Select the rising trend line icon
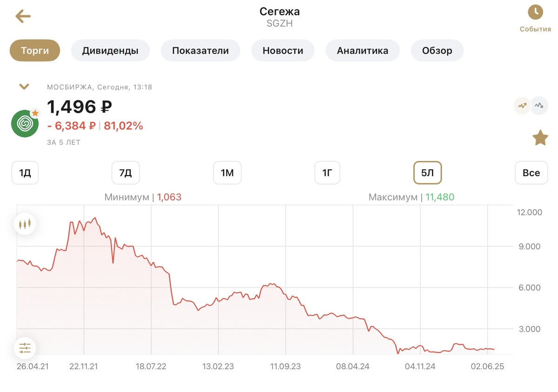 point(522,106)
